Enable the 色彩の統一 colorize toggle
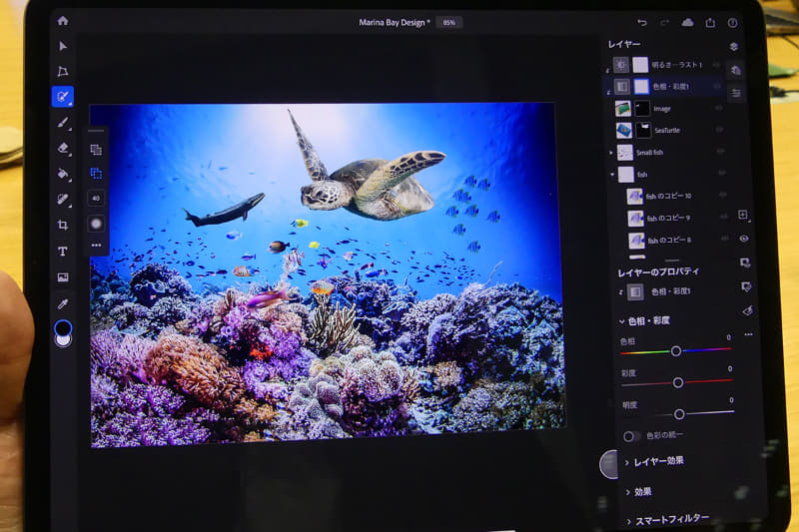The image size is (799, 532). click(632, 436)
